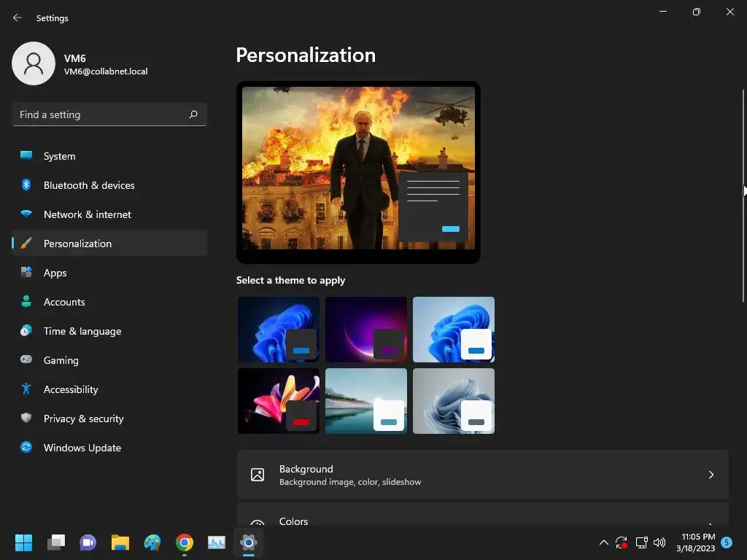Select the Personalization menu item
Screen dimensions: 747x560
click(109, 244)
